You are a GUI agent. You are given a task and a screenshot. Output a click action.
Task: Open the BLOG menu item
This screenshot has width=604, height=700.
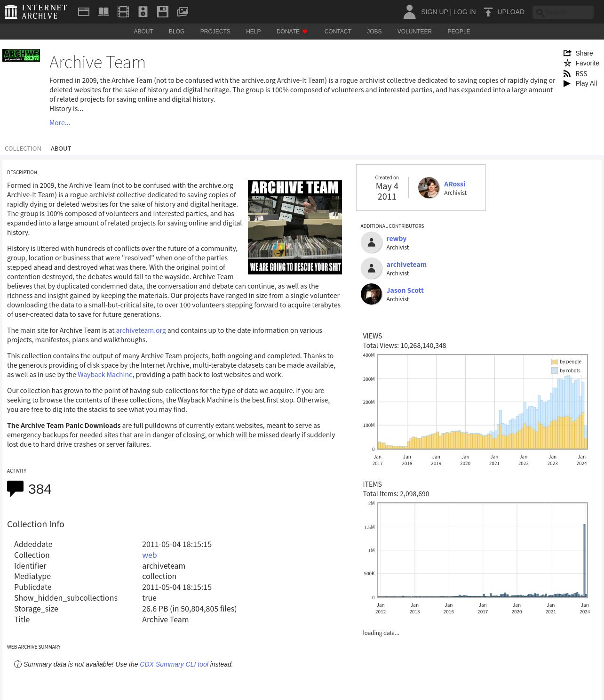click(x=177, y=32)
